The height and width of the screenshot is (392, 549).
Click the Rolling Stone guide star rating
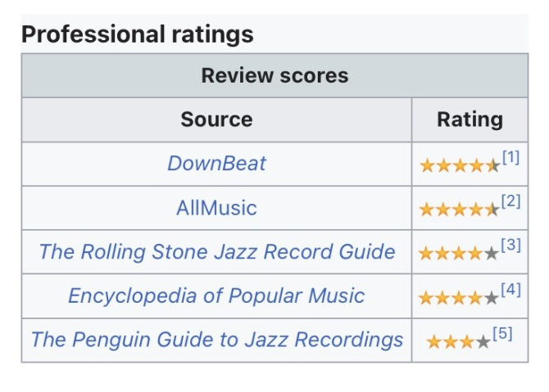pyautogui.click(x=459, y=254)
